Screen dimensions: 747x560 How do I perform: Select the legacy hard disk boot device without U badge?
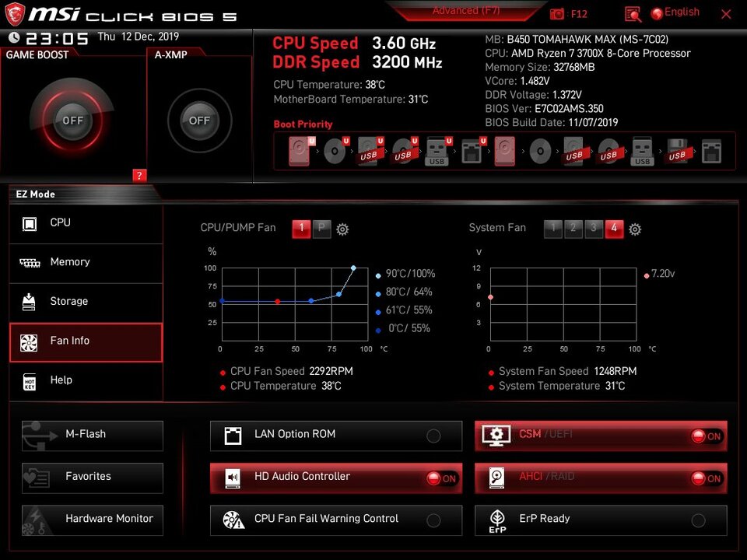pyautogui.click(x=504, y=151)
